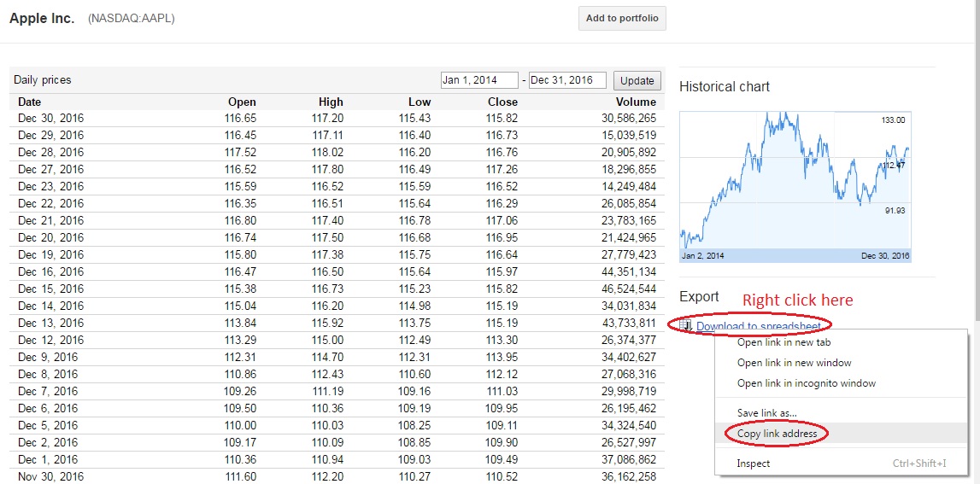Click the Dec 28, 2016 date cell
This screenshot has height=484, width=980.
click(x=50, y=153)
